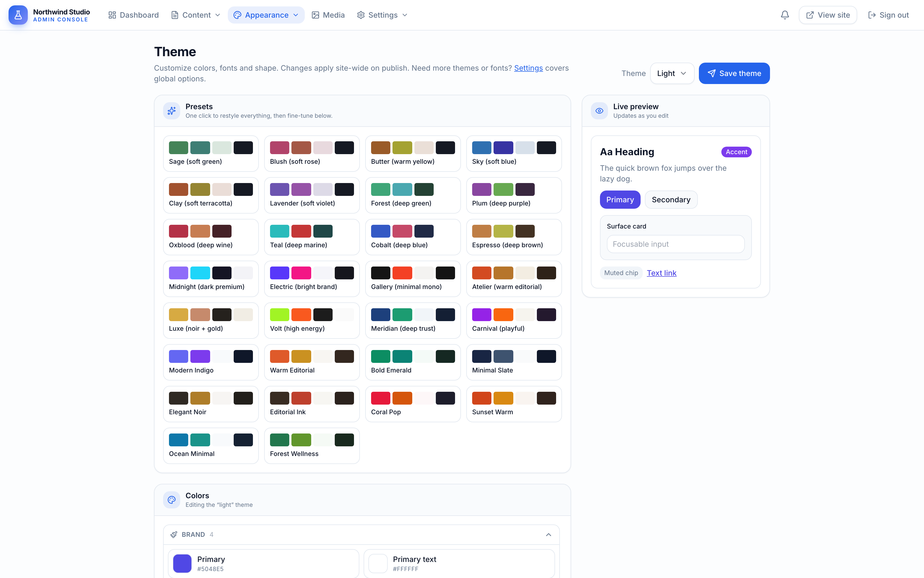This screenshot has height=578, width=924.
Task: Choose the Forest Wellness preset
Action: [311, 446]
